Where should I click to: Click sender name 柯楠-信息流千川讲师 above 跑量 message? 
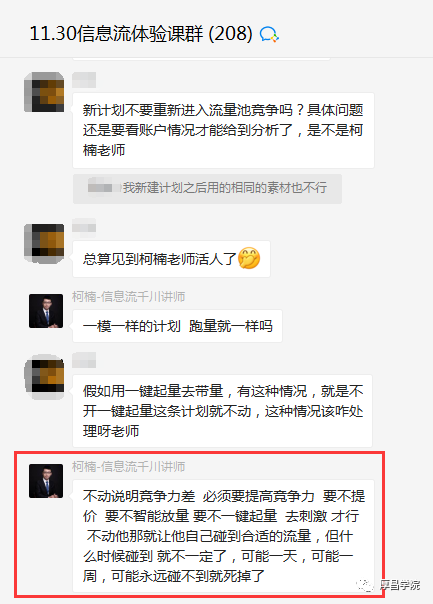click(x=128, y=297)
